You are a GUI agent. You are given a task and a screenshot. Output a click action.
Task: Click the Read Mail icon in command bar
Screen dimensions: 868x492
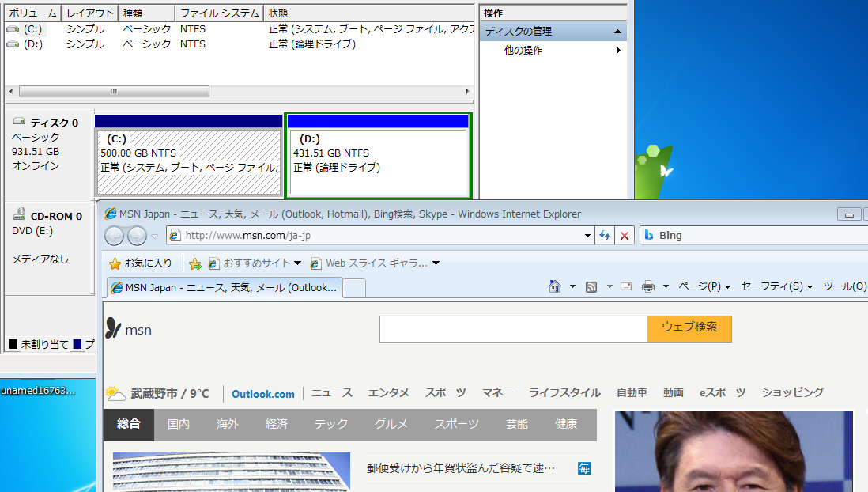626,286
